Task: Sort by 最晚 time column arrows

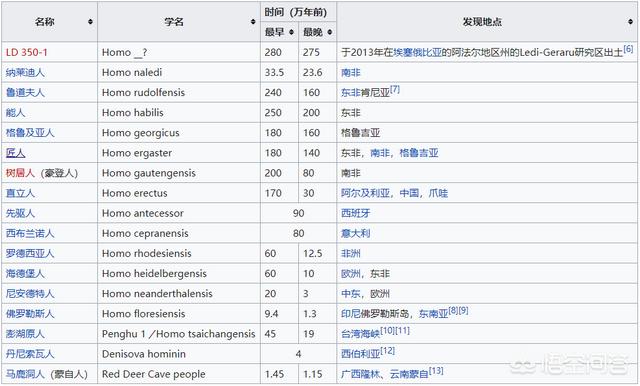Action: 329,32
